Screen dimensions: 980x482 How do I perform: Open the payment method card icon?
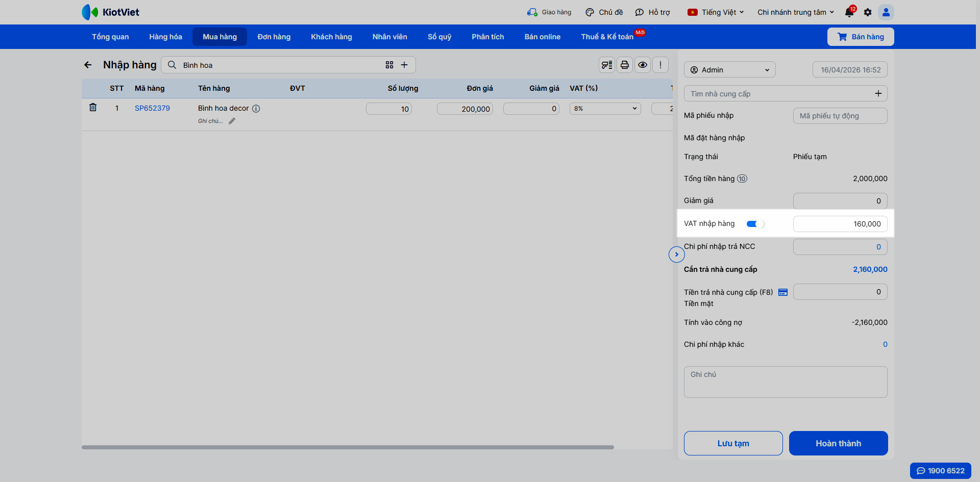(x=783, y=292)
